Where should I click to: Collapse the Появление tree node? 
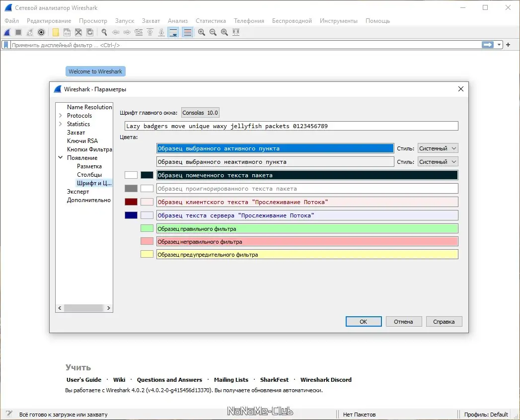pyautogui.click(x=61, y=157)
